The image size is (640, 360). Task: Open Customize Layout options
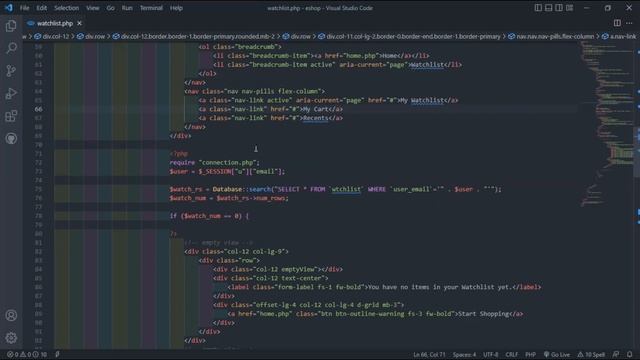point(569,8)
